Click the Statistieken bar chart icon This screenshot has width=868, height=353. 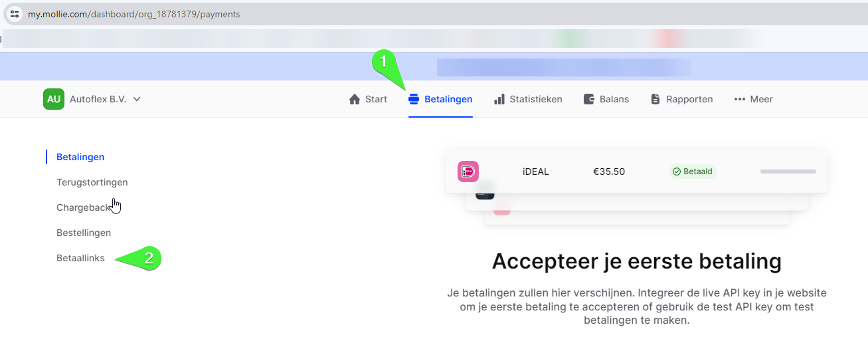[499, 99]
